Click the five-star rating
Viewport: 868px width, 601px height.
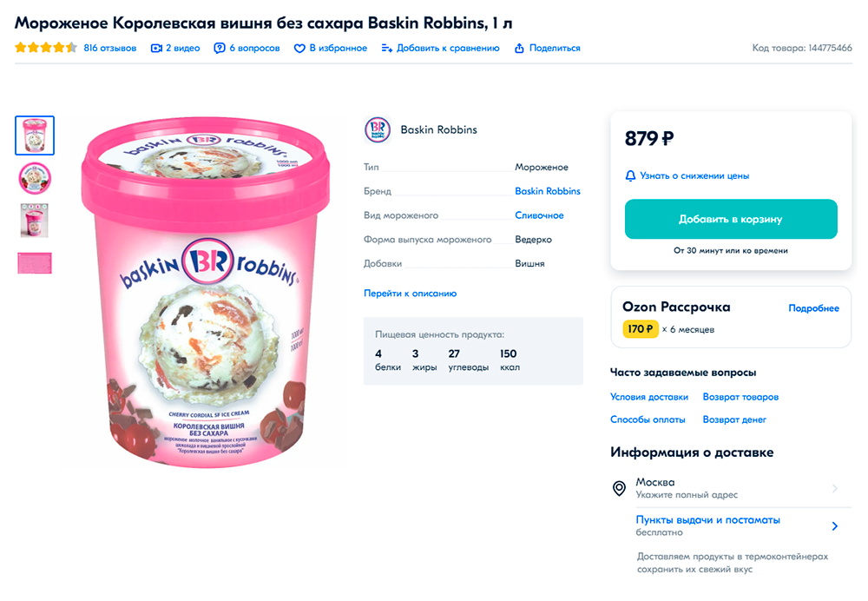[46, 49]
